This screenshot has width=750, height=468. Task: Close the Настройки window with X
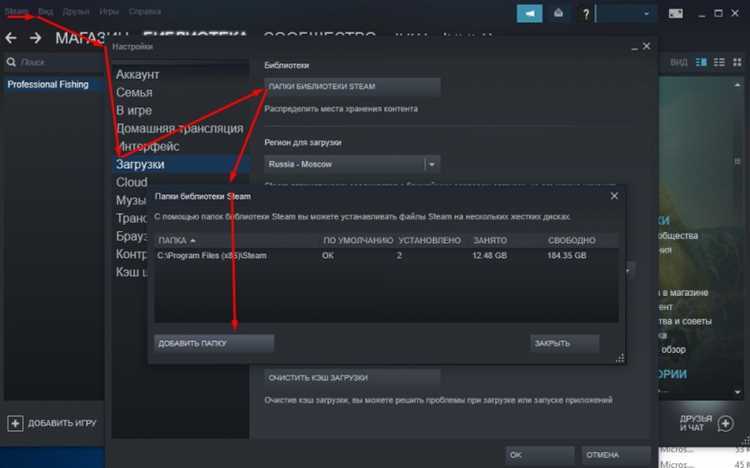pos(646,46)
